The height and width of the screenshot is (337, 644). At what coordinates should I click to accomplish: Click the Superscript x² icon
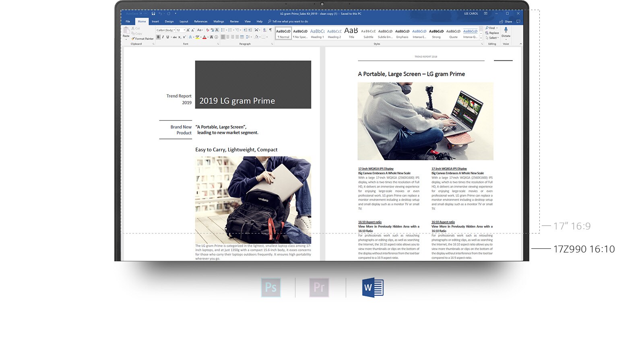click(x=184, y=37)
